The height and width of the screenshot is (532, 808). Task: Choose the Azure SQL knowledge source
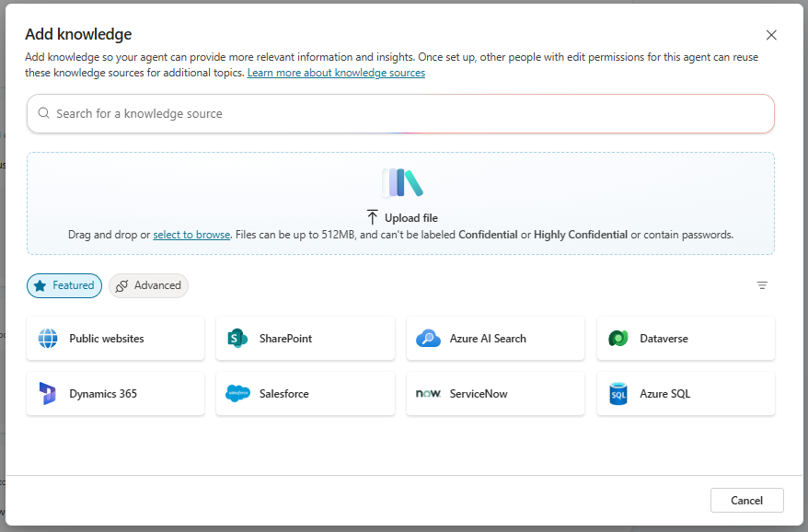coord(686,394)
